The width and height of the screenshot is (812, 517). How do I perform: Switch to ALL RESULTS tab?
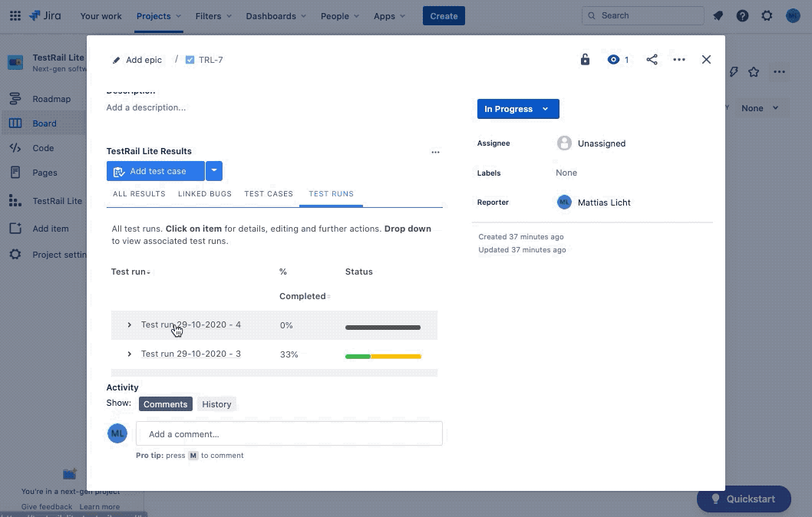pyautogui.click(x=139, y=193)
